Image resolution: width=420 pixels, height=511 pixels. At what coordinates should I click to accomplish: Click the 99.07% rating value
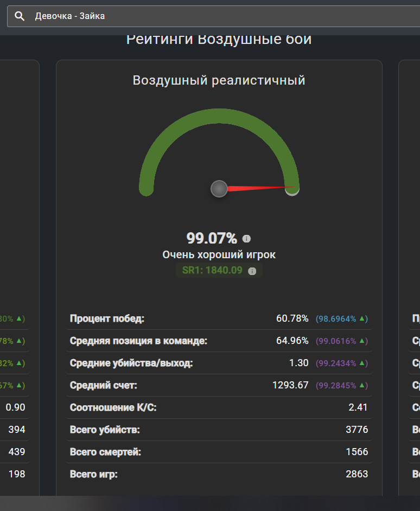pyautogui.click(x=212, y=238)
